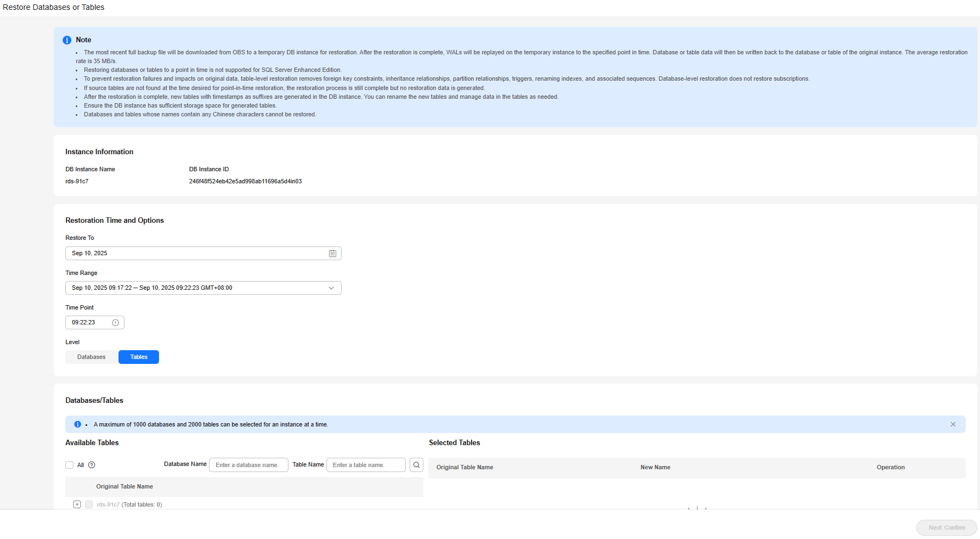Click the Restoration Time and Options heading
This screenshot has height=539, width=980.
[115, 221]
